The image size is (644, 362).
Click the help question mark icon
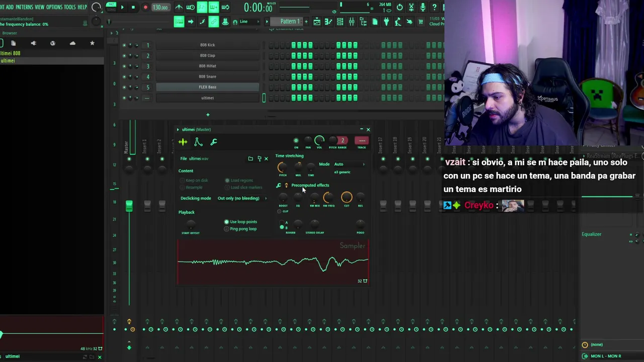[x=434, y=7]
